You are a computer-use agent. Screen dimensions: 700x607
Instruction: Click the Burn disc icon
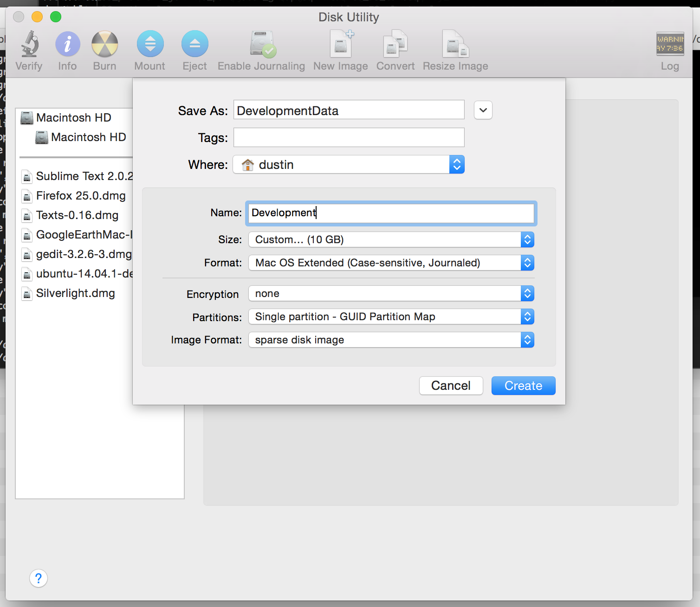coord(104,44)
